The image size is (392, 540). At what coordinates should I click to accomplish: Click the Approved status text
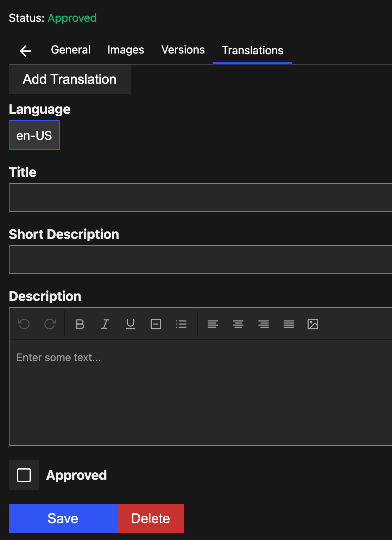tap(72, 18)
